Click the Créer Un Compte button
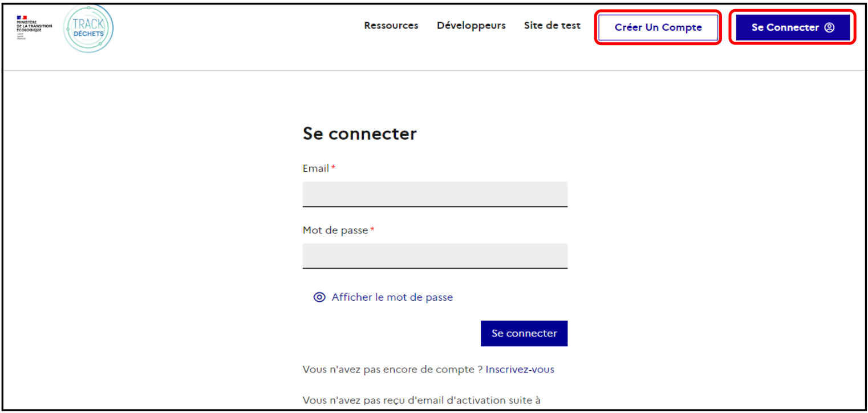868x413 pixels. [x=658, y=27]
